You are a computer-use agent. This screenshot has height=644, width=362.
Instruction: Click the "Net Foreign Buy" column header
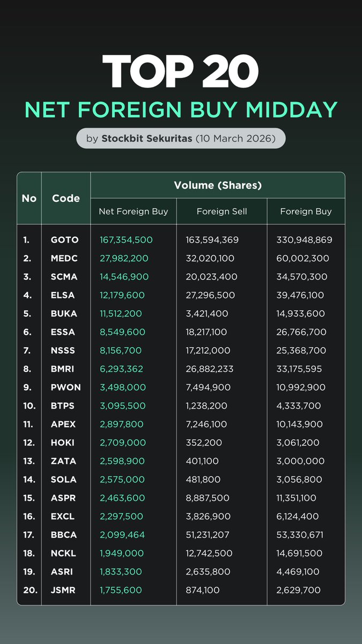pos(134,211)
